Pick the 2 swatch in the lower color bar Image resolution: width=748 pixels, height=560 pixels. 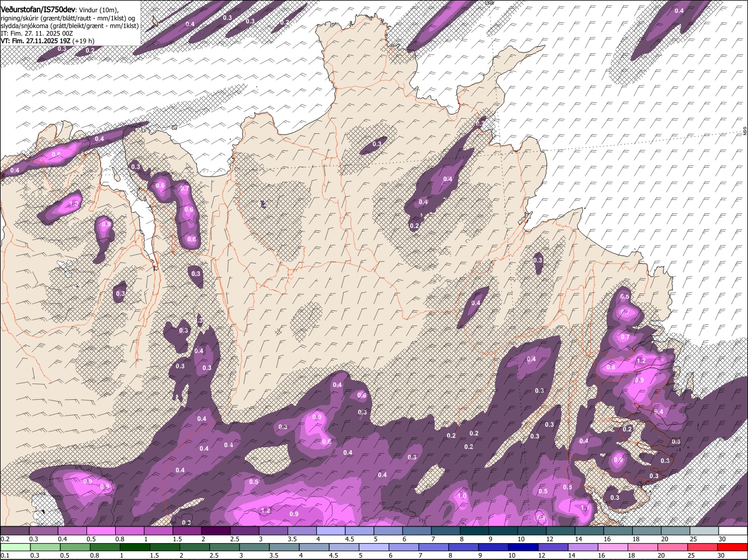194,547
